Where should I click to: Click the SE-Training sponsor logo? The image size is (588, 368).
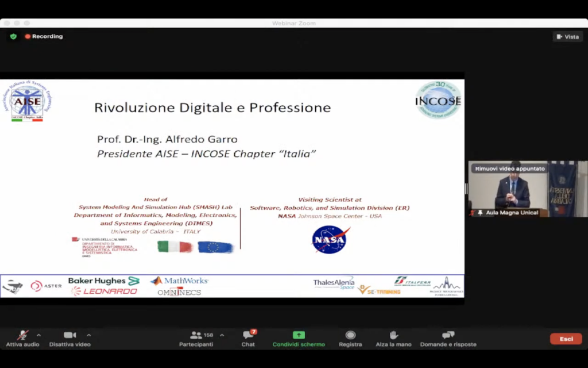tap(379, 290)
